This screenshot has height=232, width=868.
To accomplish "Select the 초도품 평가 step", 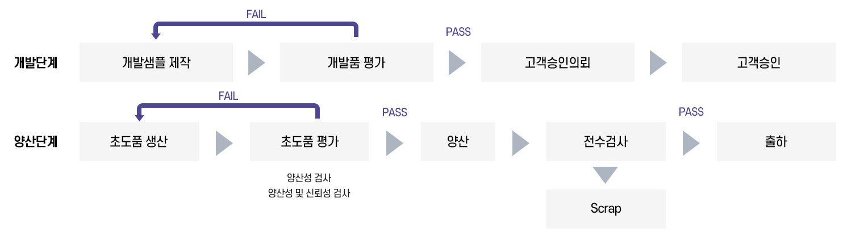I will pos(310,142).
